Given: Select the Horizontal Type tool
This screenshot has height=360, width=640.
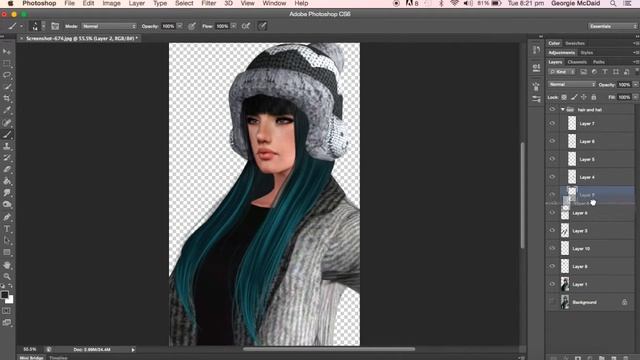Looking at the screenshot, I should click(x=7, y=229).
